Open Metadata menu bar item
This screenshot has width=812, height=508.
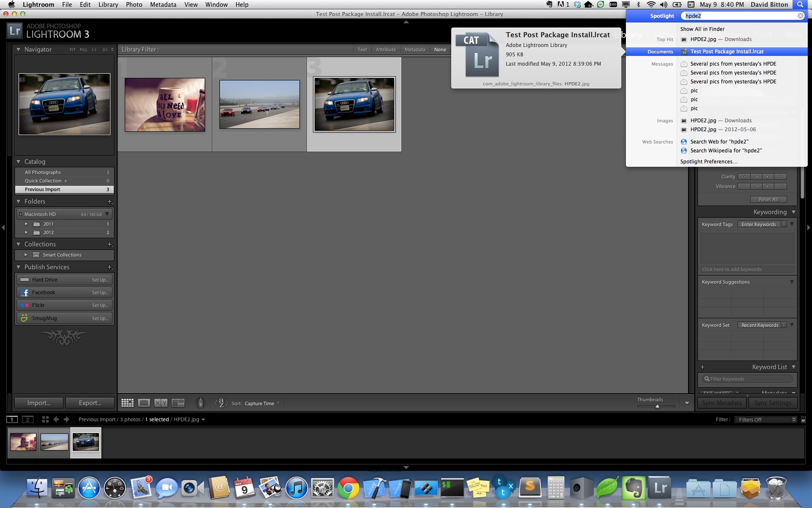[163, 5]
